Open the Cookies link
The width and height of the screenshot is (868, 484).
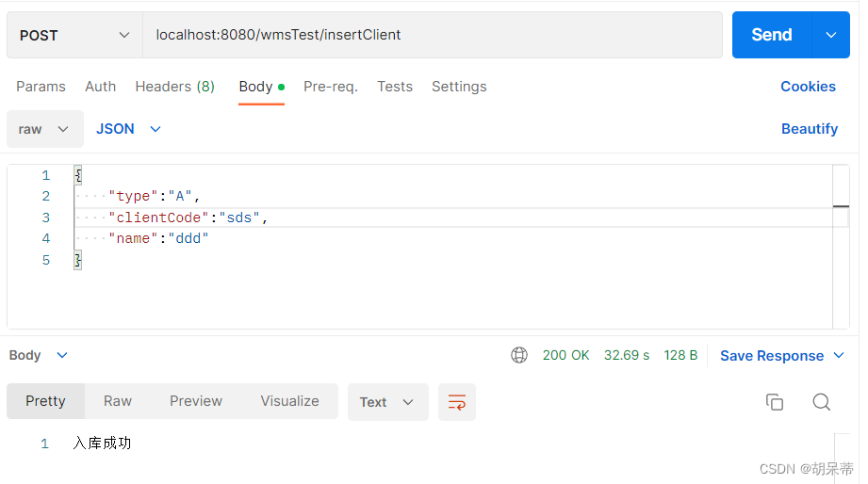(x=808, y=87)
